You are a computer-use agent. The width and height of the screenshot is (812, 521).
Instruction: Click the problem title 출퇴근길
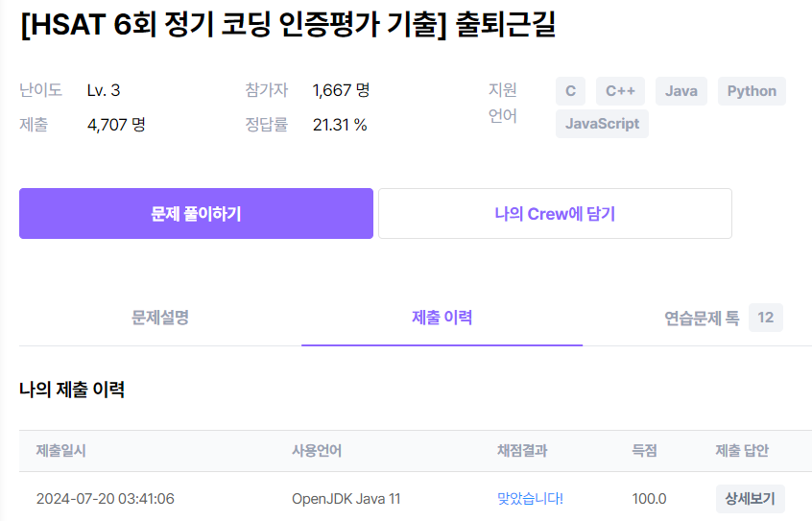[x=288, y=24]
